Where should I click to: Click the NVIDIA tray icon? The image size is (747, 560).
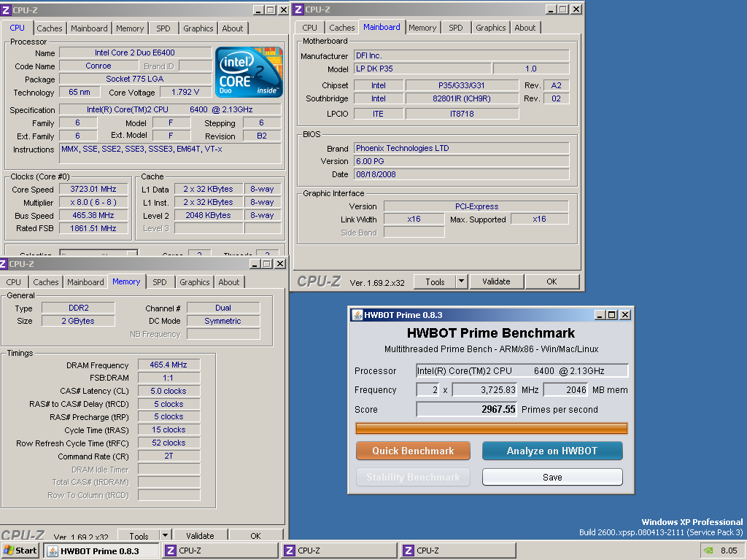pyautogui.click(x=709, y=551)
